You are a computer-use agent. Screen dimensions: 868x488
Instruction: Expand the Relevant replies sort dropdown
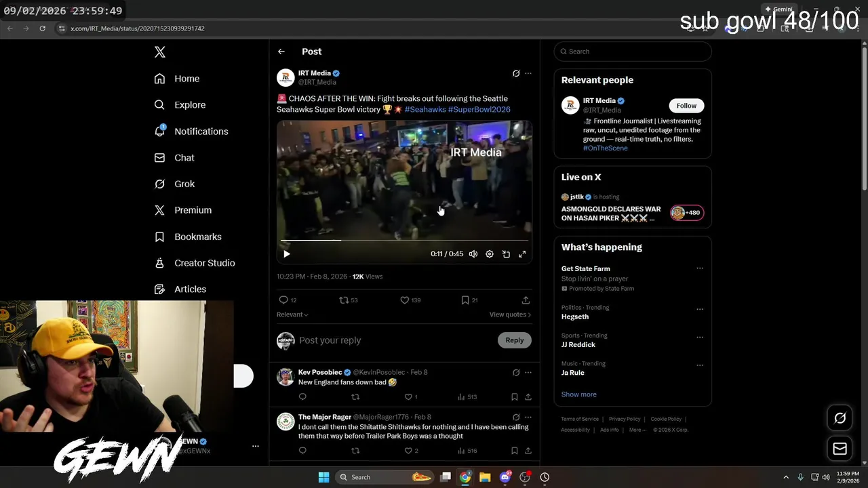tap(292, 314)
